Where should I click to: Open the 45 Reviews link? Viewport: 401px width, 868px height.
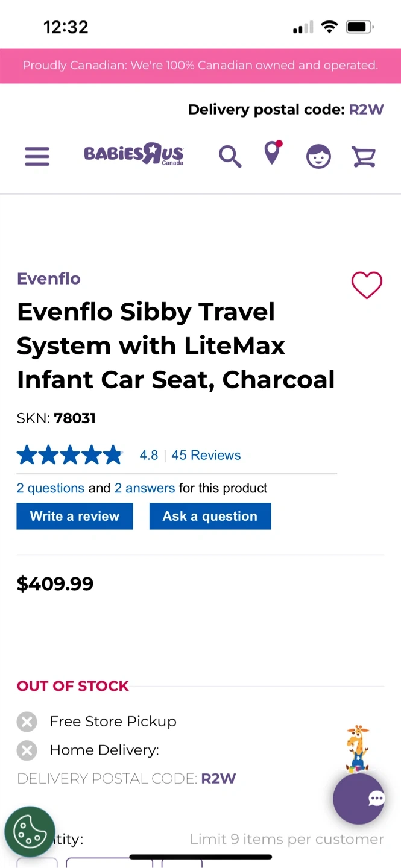pos(206,455)
